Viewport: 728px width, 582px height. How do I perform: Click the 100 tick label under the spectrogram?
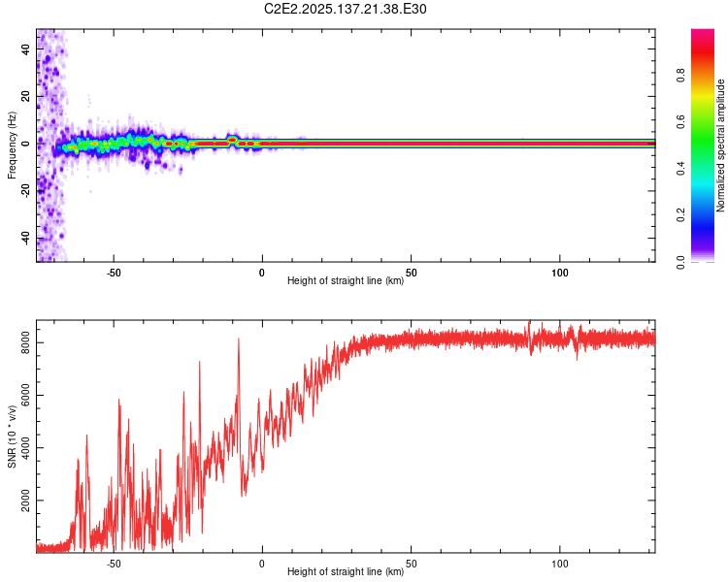coord(560,273)
